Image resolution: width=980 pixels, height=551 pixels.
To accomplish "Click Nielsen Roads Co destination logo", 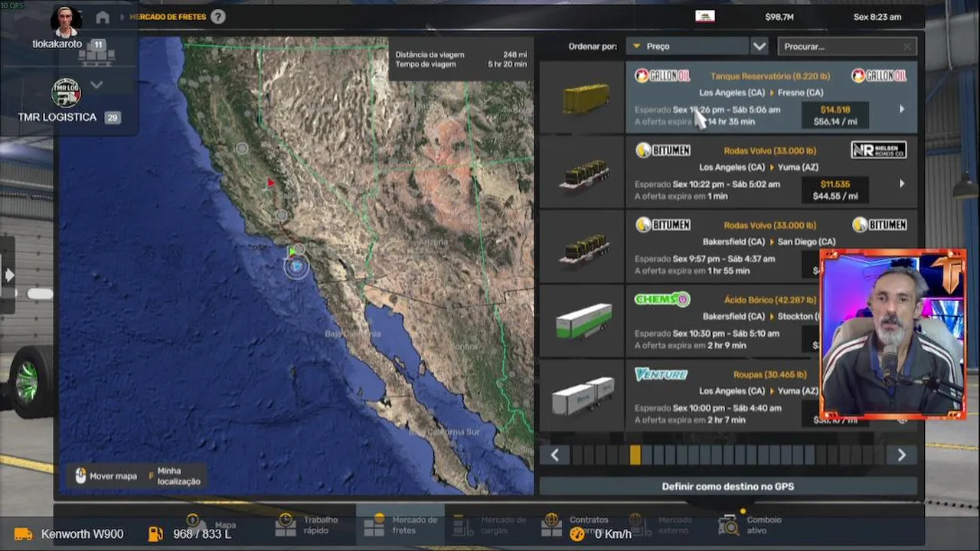I will coord(879,150).
